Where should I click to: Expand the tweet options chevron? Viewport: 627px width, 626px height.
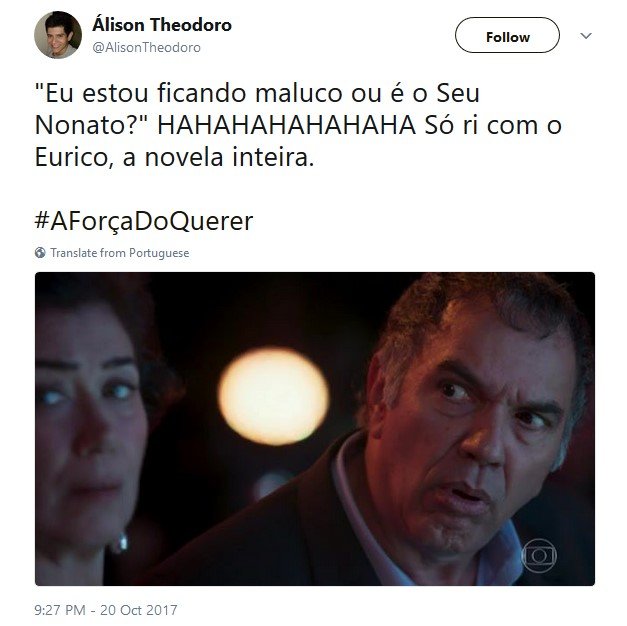(586, 36)
